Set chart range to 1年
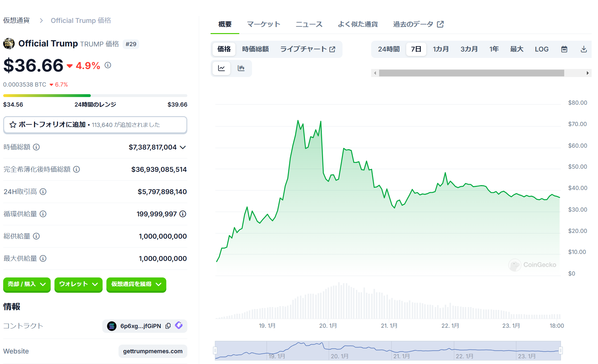Screen dimensions: 598x364 click(494, 49)
